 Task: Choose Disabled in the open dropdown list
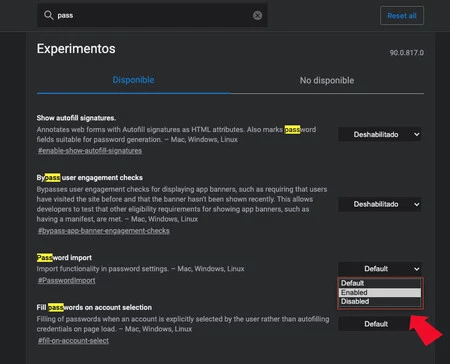tap(380, 301)
